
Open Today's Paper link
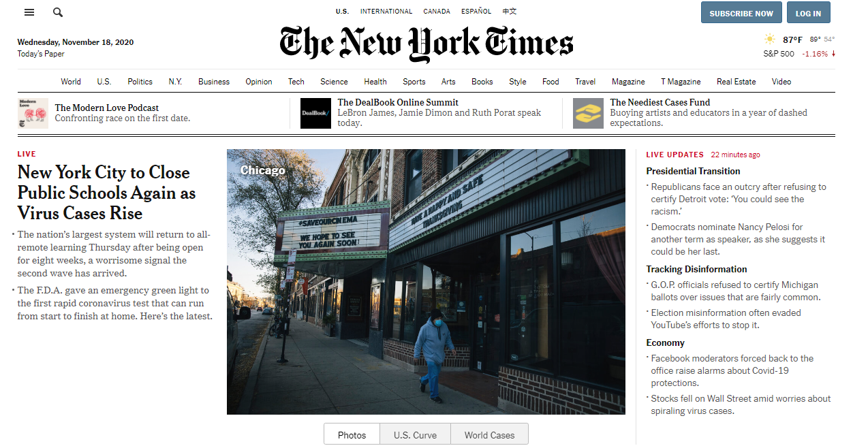tap(41, 54)
